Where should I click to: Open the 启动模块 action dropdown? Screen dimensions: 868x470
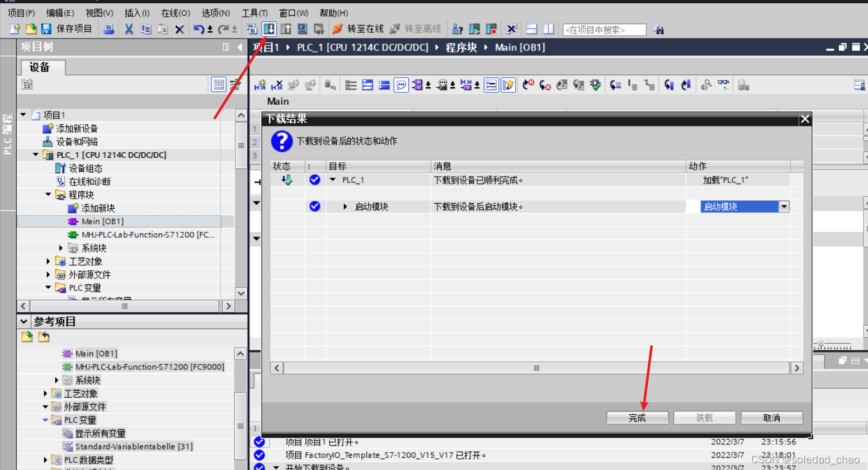(x=784, y=206)
